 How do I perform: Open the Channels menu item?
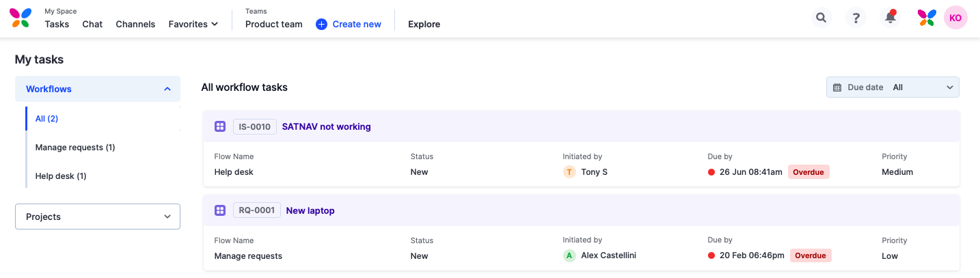click(x=135, y=24)
